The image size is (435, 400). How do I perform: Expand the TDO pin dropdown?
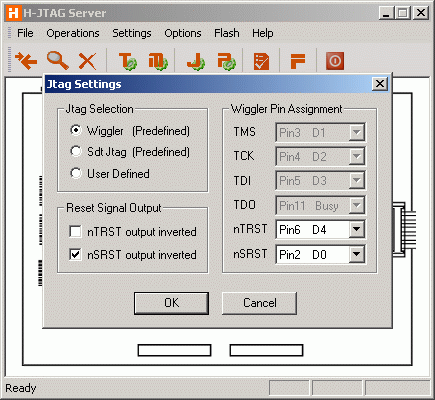coord(357,205)
